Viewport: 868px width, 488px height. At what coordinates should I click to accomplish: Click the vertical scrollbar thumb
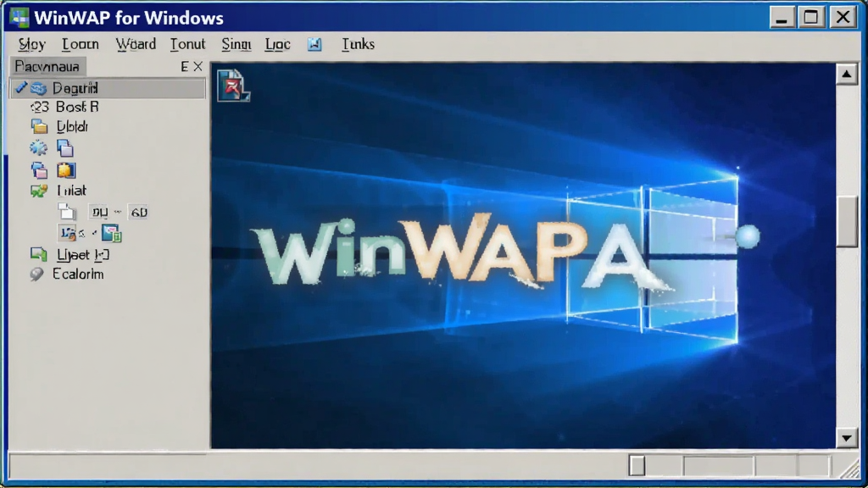tap(847, 221)
